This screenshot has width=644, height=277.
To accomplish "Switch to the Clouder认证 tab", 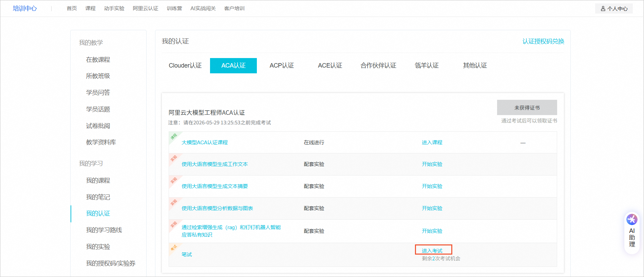I will click(185, 66).
